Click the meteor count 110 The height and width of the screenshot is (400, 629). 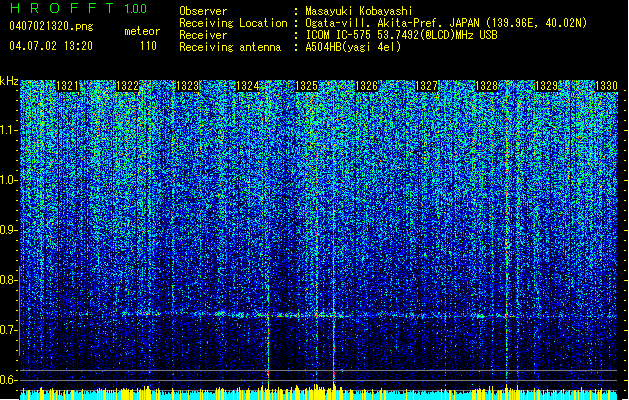tap(148, 46)
